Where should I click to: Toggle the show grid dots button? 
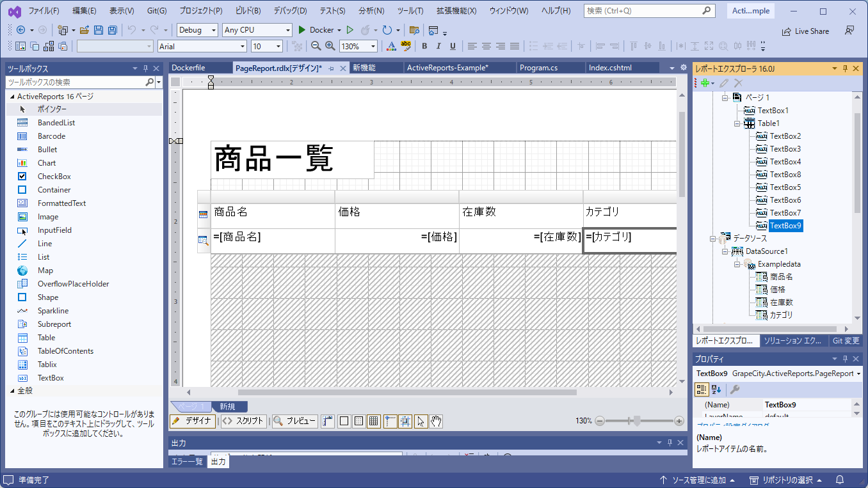[359, 421]
